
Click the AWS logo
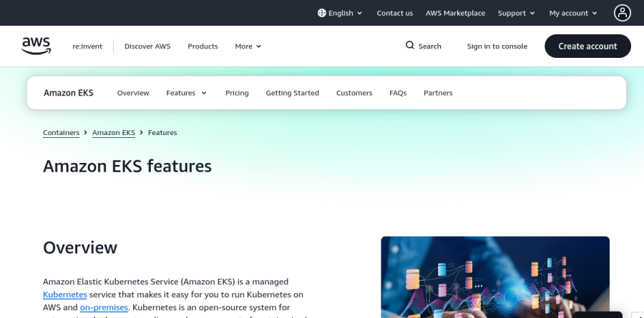point(36,46)
